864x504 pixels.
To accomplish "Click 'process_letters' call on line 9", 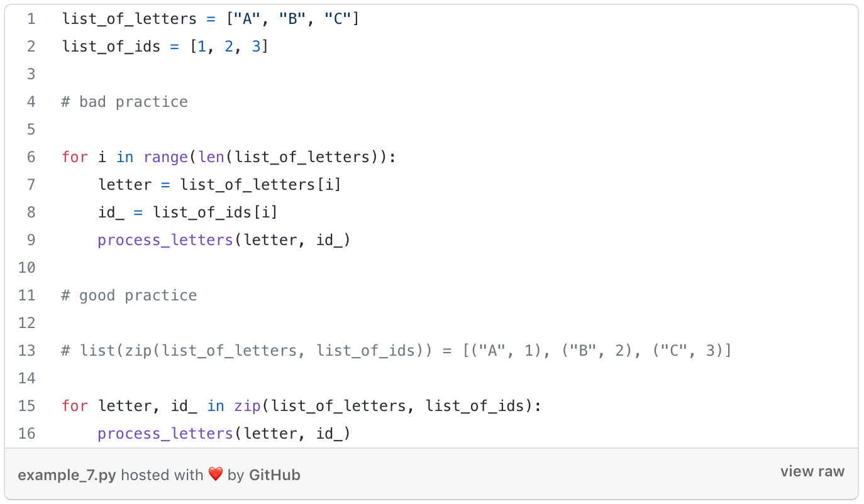I will point(165,240).
